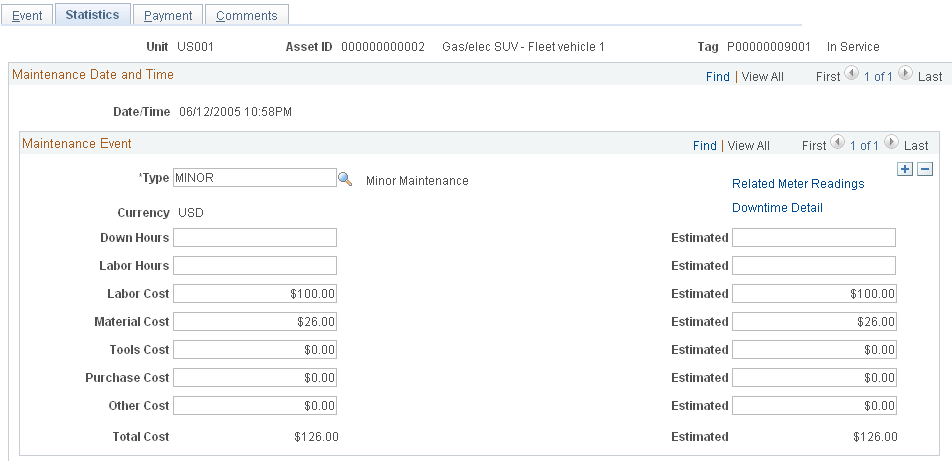This screenshot has height=461, width=952.
Task: Click the Tools Cost input field
Action: 254,349
